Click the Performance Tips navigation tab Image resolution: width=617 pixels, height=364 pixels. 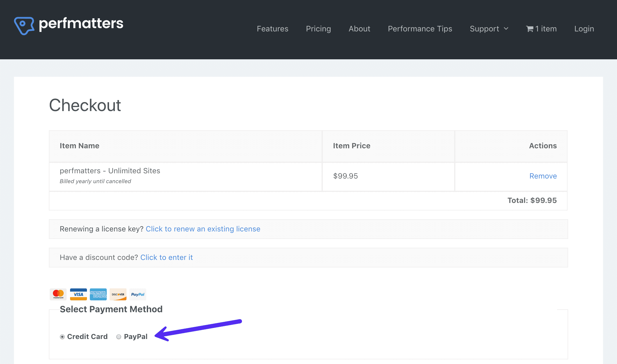420,28
